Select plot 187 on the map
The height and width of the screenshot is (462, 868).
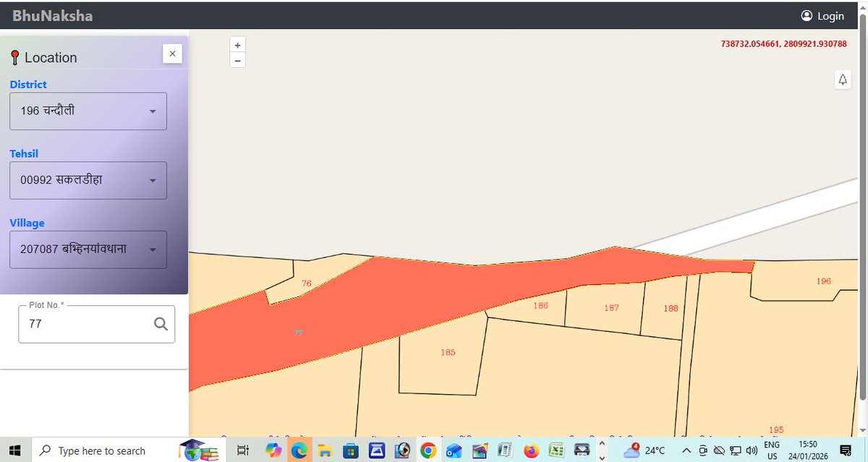coord(611,308)
